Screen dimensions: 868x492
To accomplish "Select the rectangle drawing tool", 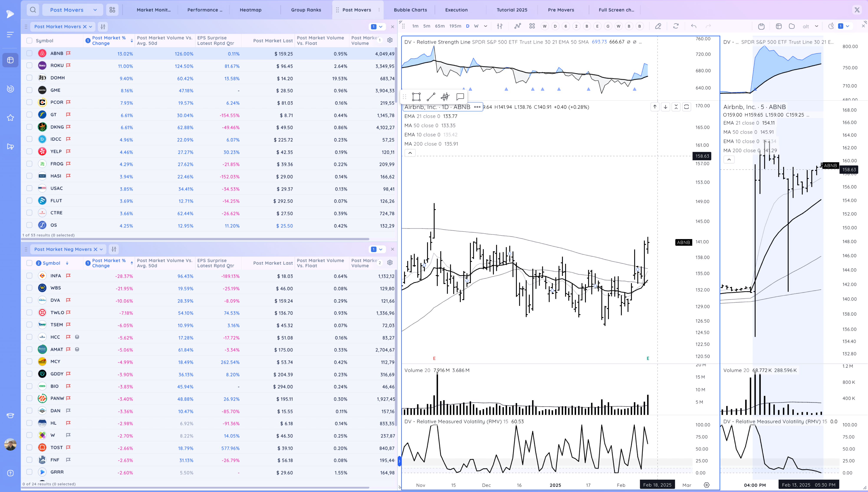I will (x=416, y=97).
